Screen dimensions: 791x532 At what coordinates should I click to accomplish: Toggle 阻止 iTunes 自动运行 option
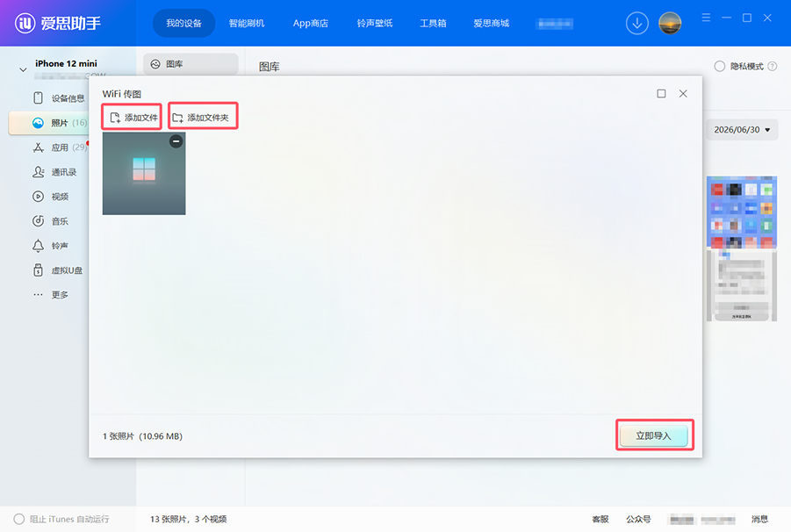(19, 519)
